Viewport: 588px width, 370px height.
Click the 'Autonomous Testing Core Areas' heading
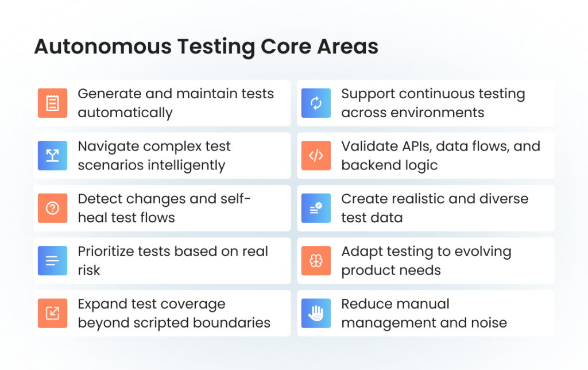pyautogui.click(x=206, y=47)
